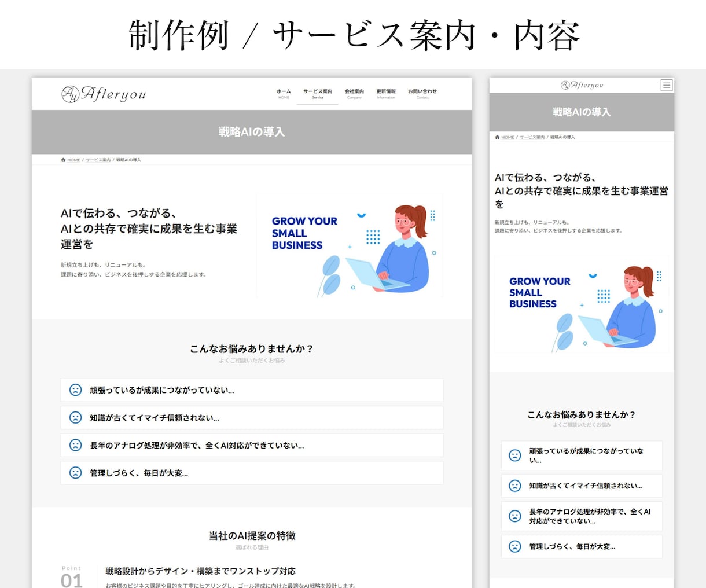706x588 pixels.
Task: Click 戦略AIの導入 breadcrumb text in mobile view
Action: click(x=562, y=137)
